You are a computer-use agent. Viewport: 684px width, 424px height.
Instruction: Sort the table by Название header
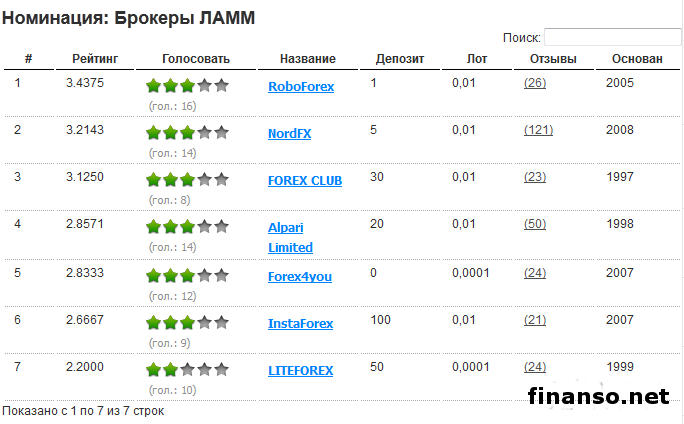tap(307, 59)
